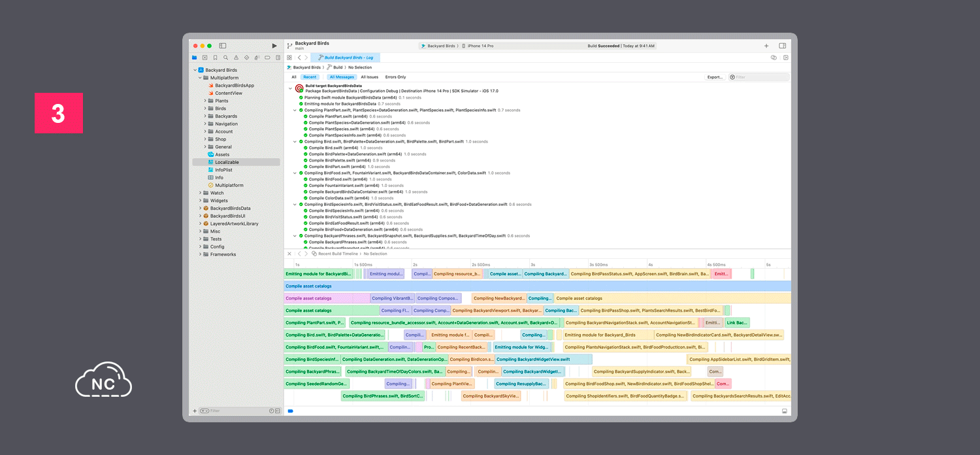Open the Breakpoint navigator icon
The height and width of the screenshot is (455, 980).
(x=267, y=58)
